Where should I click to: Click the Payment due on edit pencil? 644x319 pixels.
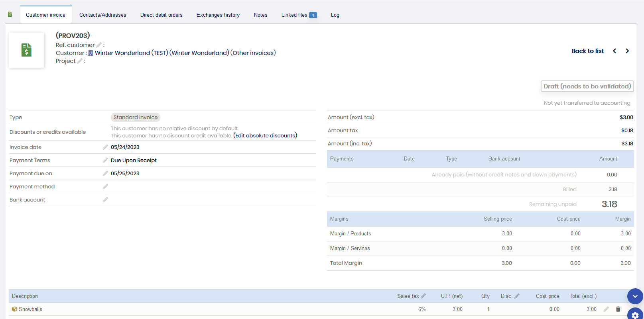(x=105, y=173)
